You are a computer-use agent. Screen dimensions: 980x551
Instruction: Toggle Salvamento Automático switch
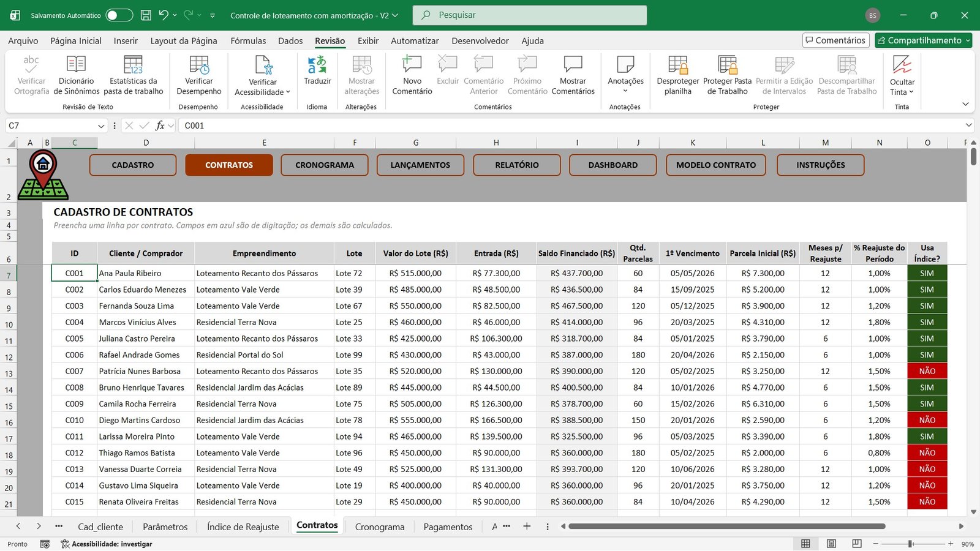click(119, 15)
